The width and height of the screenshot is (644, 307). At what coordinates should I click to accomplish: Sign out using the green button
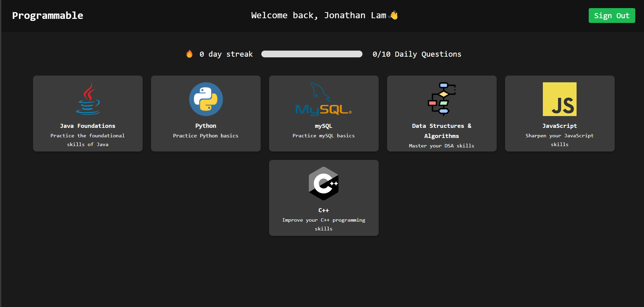[x=612, y=16]
